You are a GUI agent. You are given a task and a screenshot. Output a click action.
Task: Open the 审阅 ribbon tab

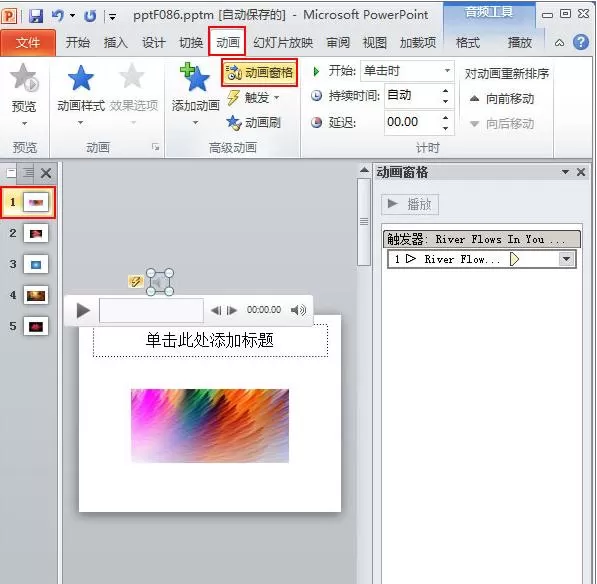[x=338, y=42]
